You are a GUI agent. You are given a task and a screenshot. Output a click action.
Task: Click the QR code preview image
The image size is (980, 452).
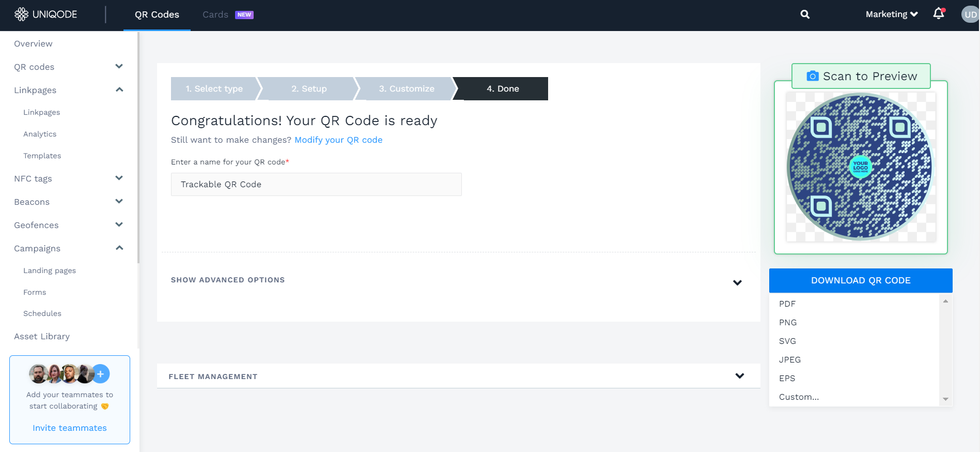click(861, 167)
